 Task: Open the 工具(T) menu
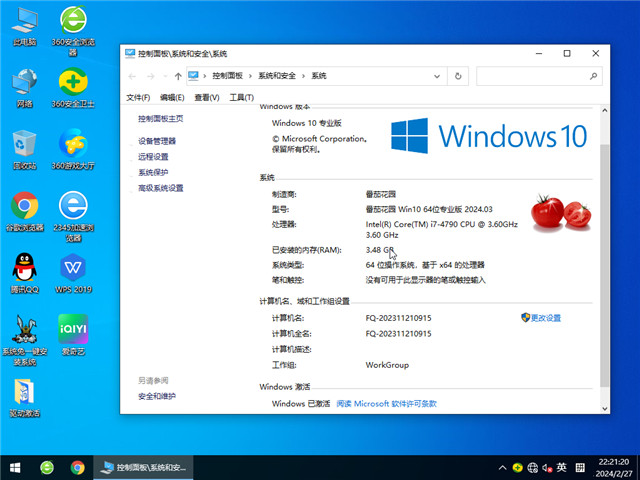(x=242, y=98)
